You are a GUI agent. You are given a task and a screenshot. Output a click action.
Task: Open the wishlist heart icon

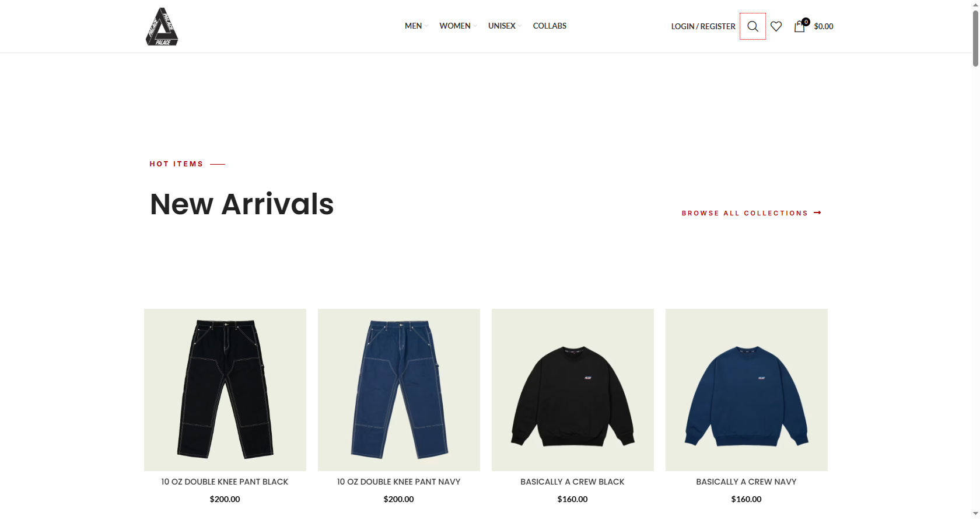[x=776, y=26]
